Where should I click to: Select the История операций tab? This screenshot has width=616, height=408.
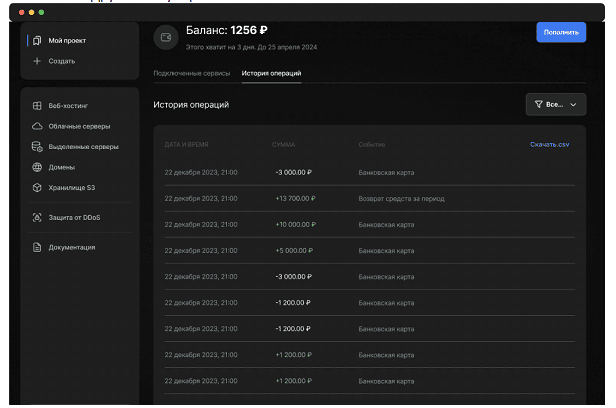(x=271, y=73)
